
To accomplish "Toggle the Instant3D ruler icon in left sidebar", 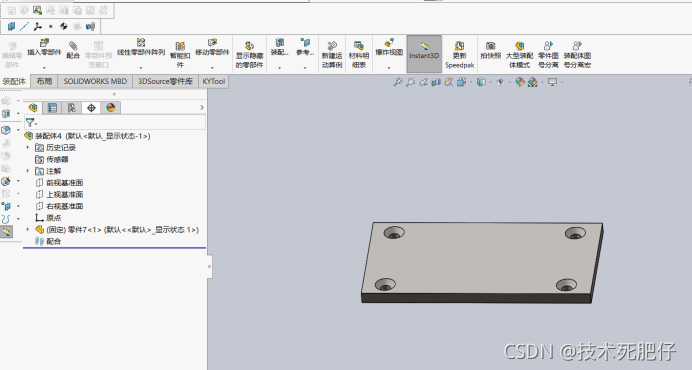I will (6, 231).
